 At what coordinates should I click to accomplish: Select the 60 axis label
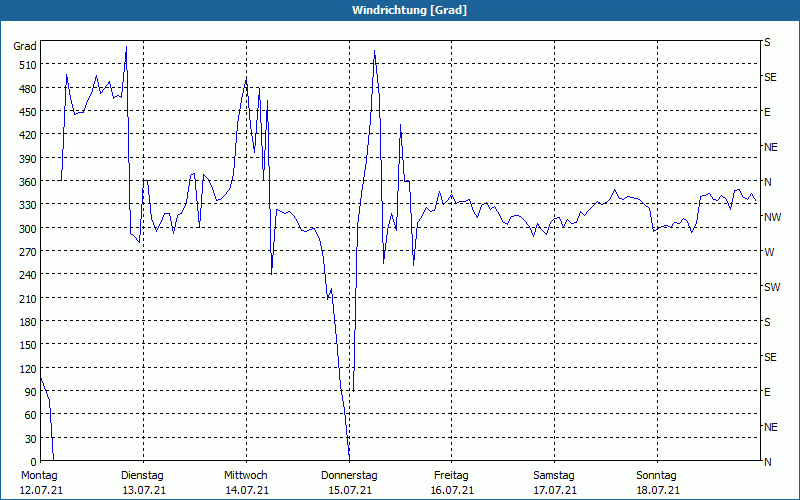(31, 415)
